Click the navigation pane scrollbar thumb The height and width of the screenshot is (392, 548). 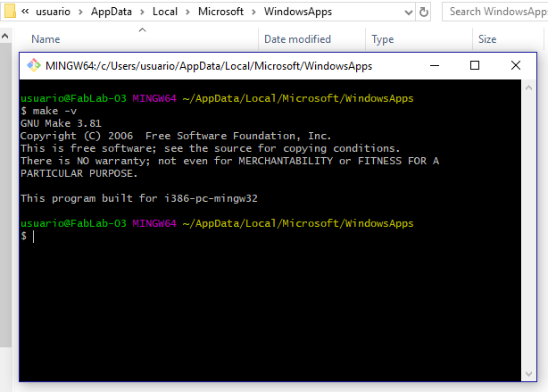pos(5,196)
